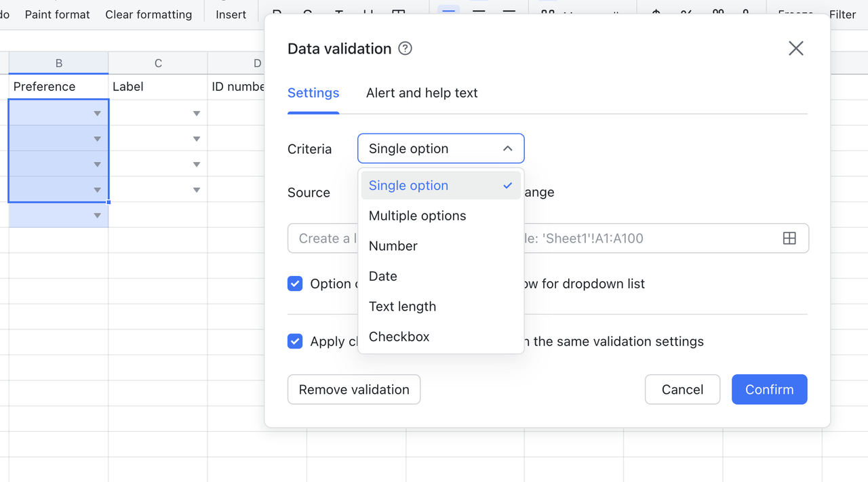Select column C header
Screen dimensions: 868x482
[x=158, y=63]
